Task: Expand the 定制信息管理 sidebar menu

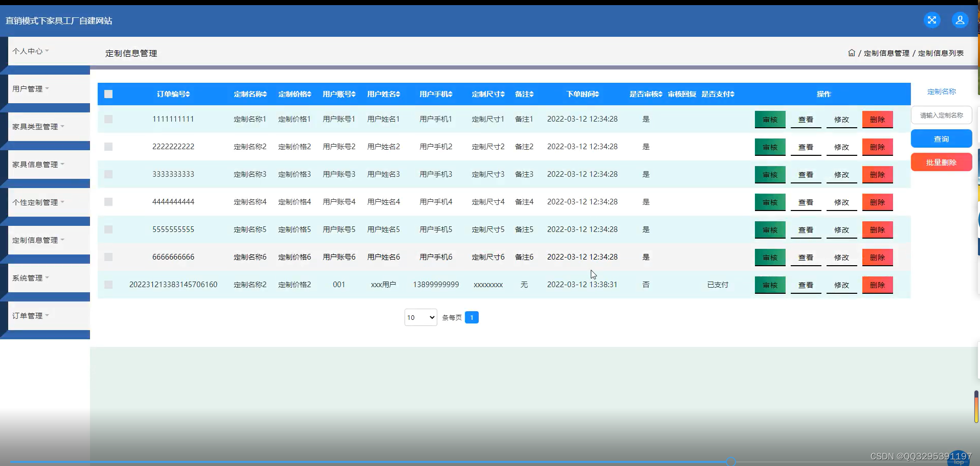Action: (49, 240)
